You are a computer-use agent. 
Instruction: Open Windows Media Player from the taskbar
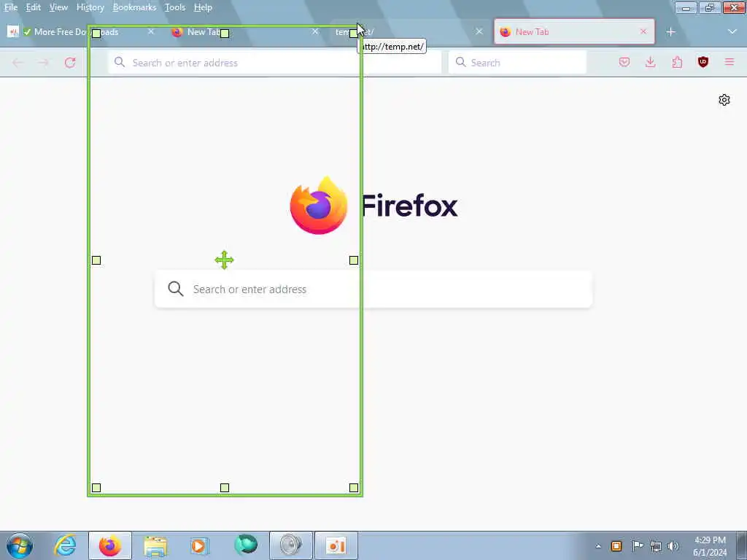coord(200,545)
